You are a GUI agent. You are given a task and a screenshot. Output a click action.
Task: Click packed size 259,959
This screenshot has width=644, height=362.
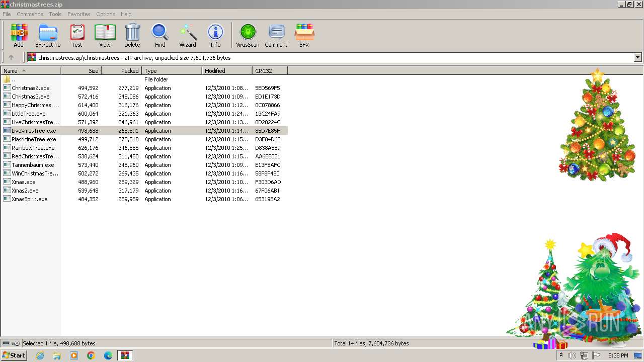(x=128, y=199)
